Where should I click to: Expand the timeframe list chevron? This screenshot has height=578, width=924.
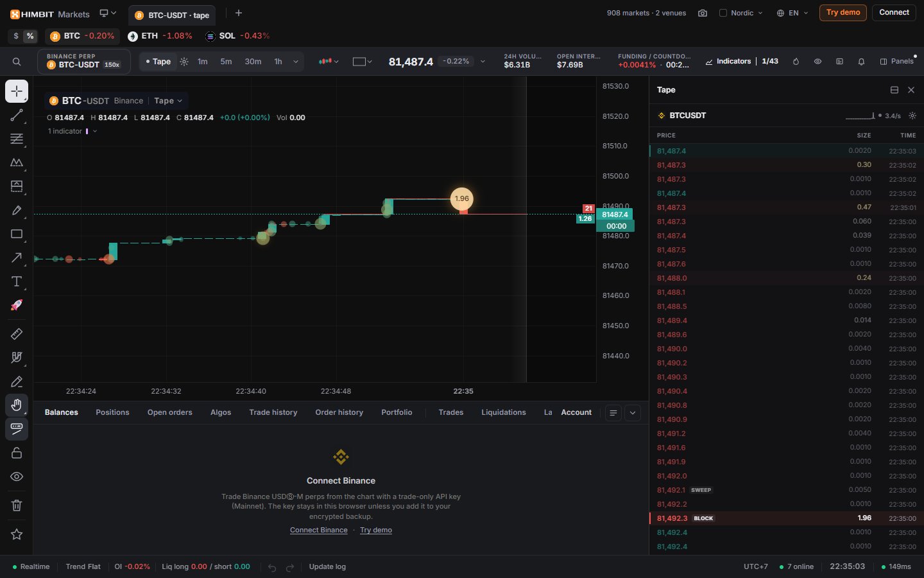(x=296, y=62)
